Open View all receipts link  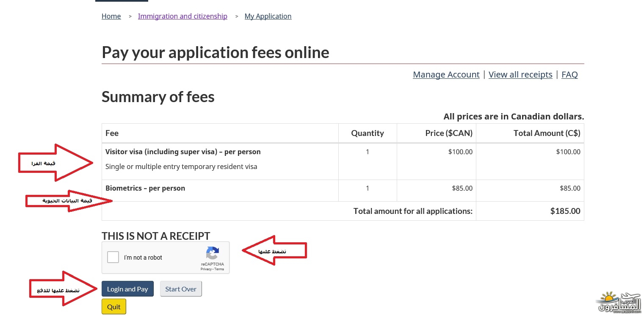520,75
